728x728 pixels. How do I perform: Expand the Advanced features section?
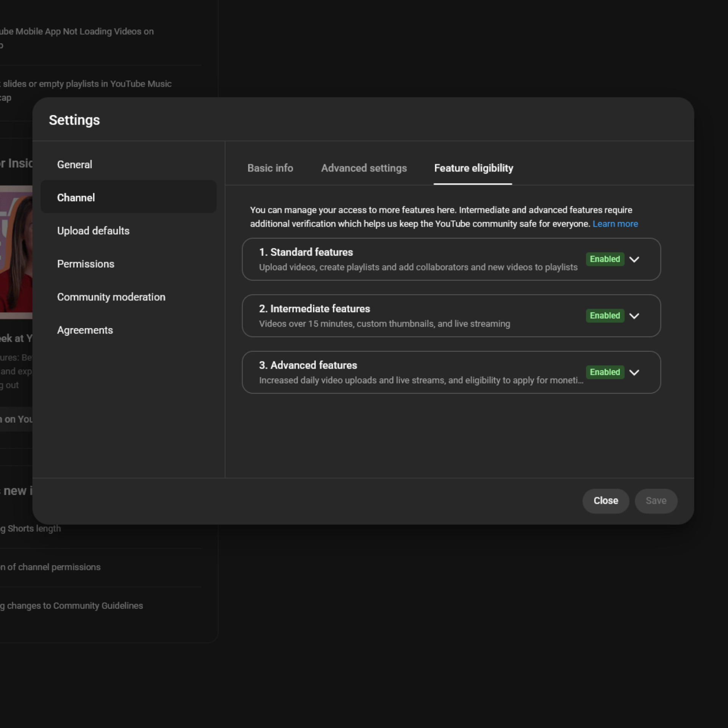(x=634, y=372)
